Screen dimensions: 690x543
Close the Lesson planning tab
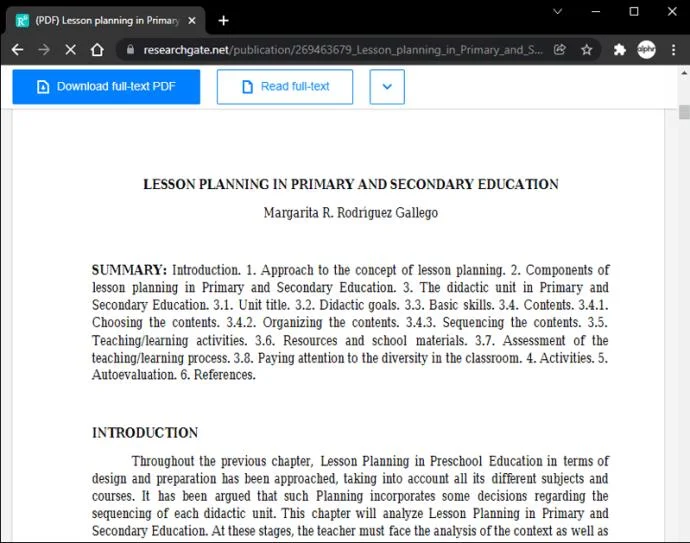192,20
